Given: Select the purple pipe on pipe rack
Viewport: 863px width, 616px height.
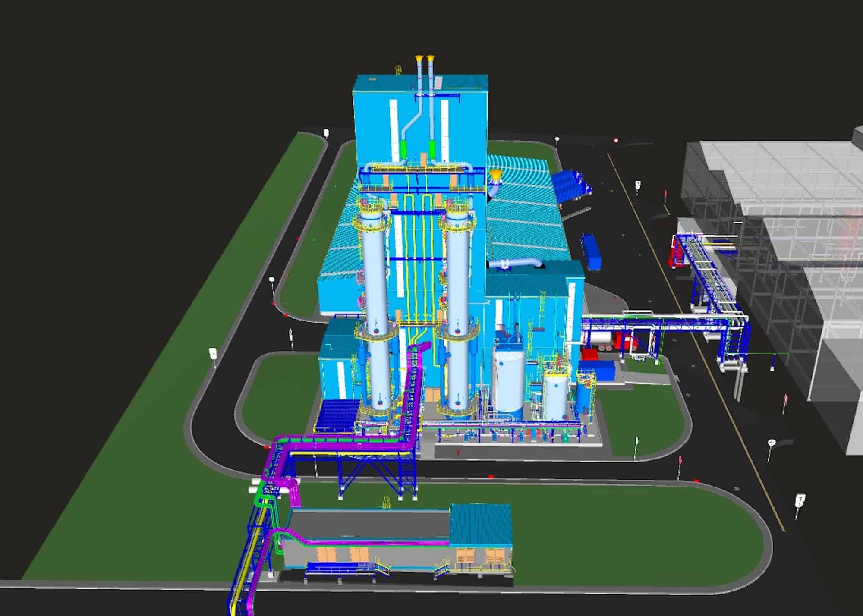Looking at the screenshot, I should (x=345, y=446).
